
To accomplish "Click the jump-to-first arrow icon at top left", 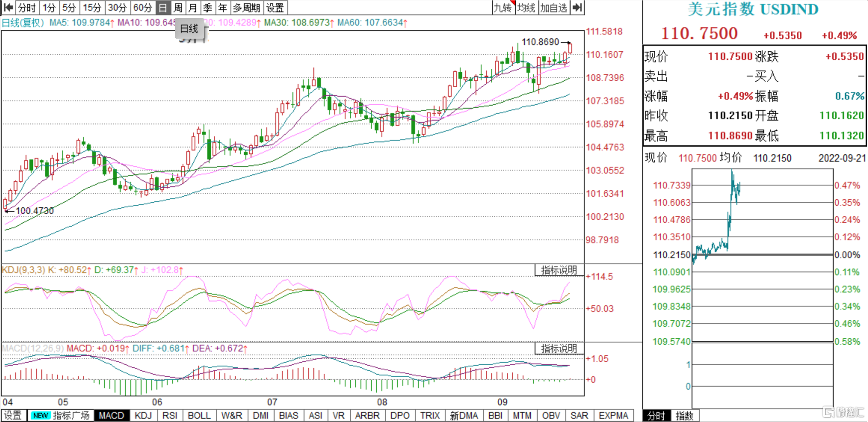I will click(x=8, y=7).
